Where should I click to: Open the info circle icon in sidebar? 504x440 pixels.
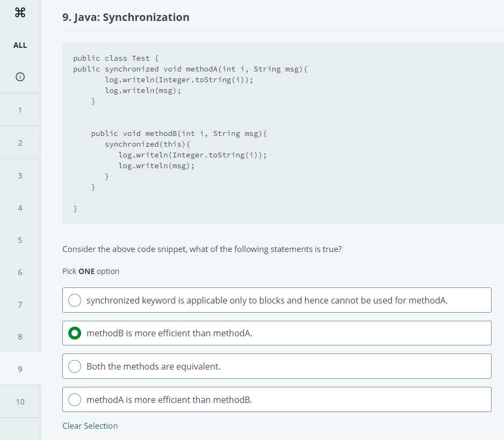[x=20, y=77]
